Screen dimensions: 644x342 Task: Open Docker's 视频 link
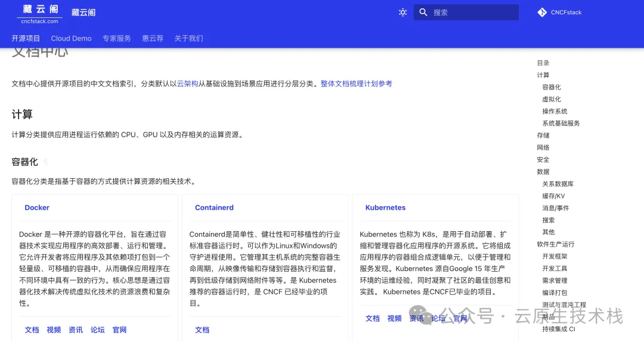click(54, 329)
